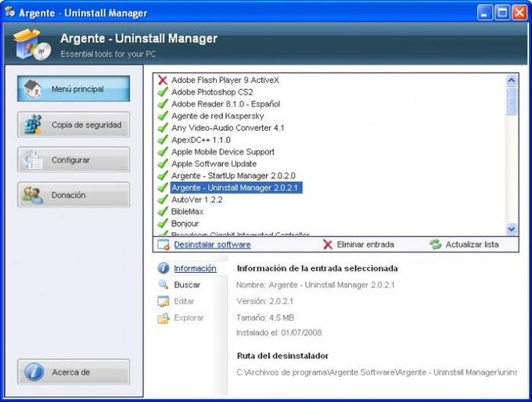This screenshot has width=532, height=402.
Task: Click the backup cubes icon on Copia de seguridad
Action: click(x=33, y=124)
